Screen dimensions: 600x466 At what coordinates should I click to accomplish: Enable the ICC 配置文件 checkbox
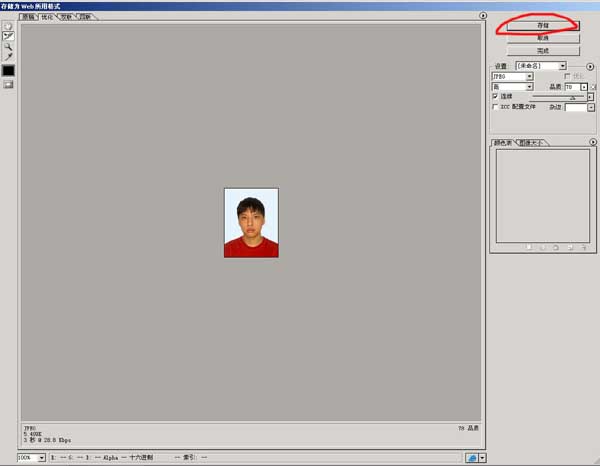tap(495, 107)
